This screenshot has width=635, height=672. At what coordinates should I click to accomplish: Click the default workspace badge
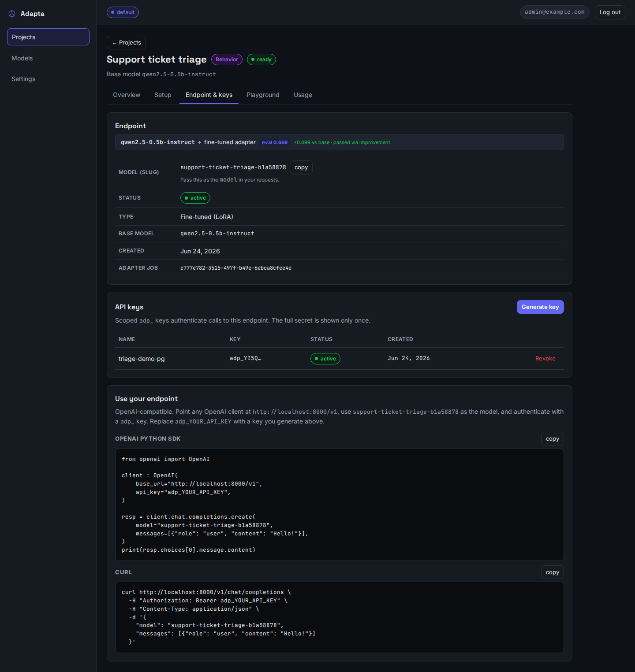tap(123, 12)
